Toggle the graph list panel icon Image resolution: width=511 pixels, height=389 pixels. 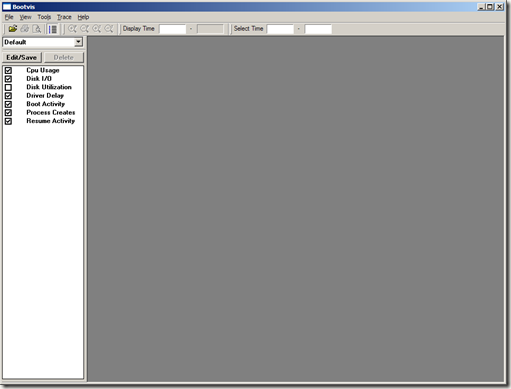pos(53,29)
